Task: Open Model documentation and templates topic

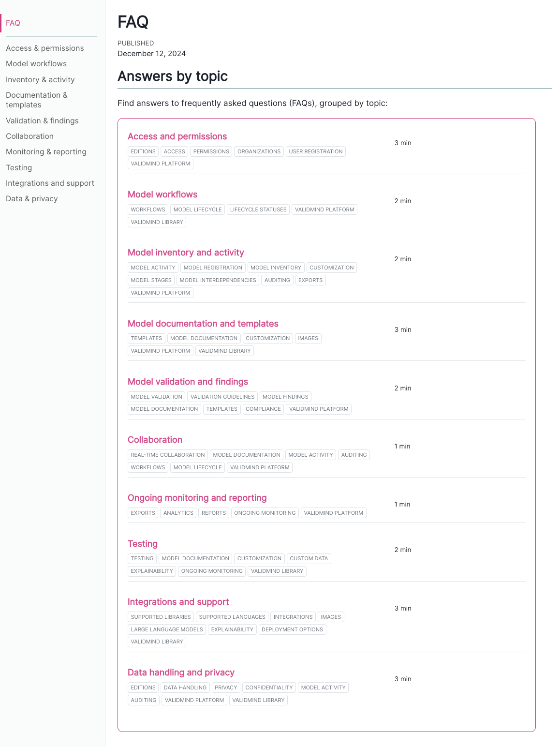Action: (203, 324)
